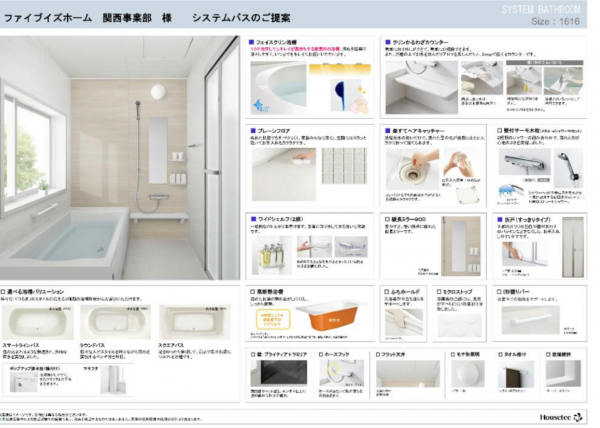Open the micro-stop dot pattern image
This screenshot has height=428, width=600.
point(460,326)
